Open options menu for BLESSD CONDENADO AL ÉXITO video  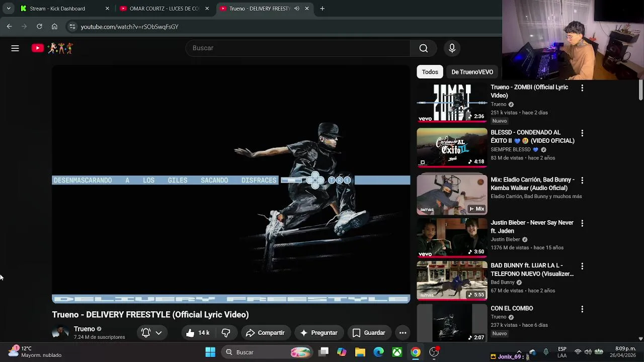click(x=582, y=133)
